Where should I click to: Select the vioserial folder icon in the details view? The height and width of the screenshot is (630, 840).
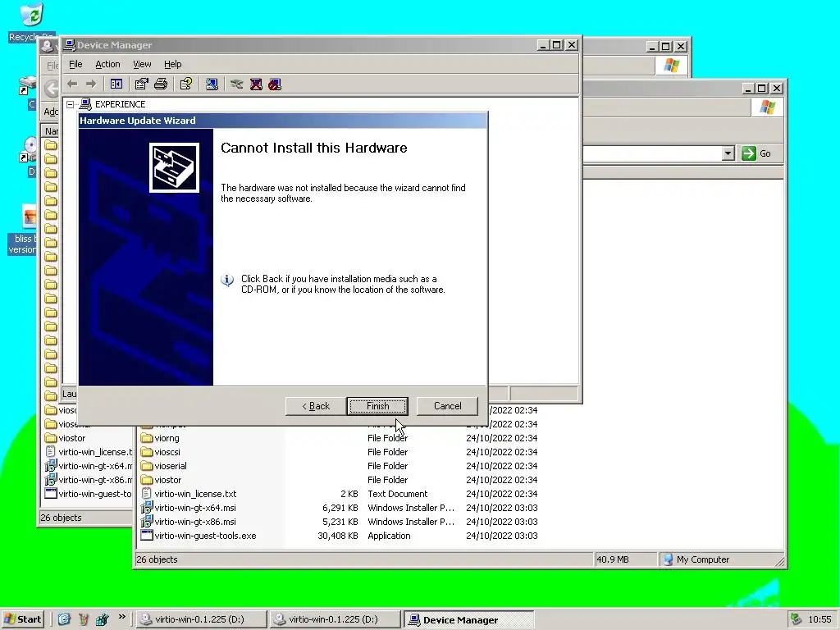point(146,466)
